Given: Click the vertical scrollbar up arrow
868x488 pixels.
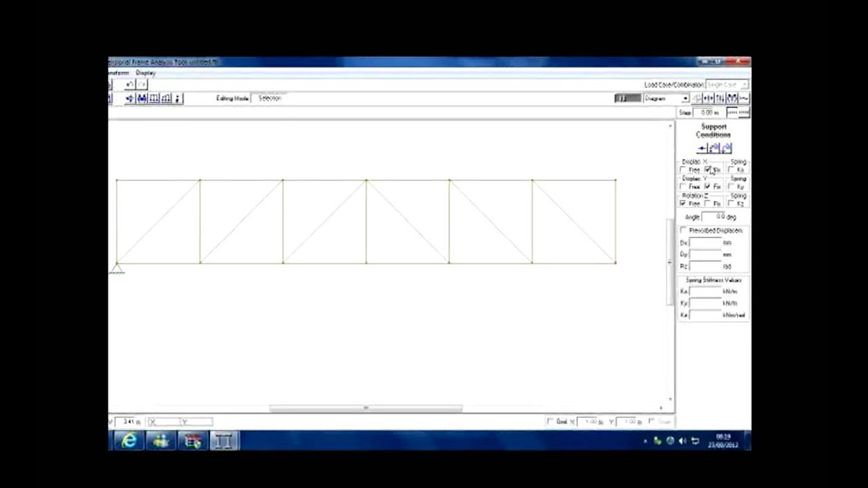Looking at the screenshot, I should pyautogui.click(x=671, y=126).
